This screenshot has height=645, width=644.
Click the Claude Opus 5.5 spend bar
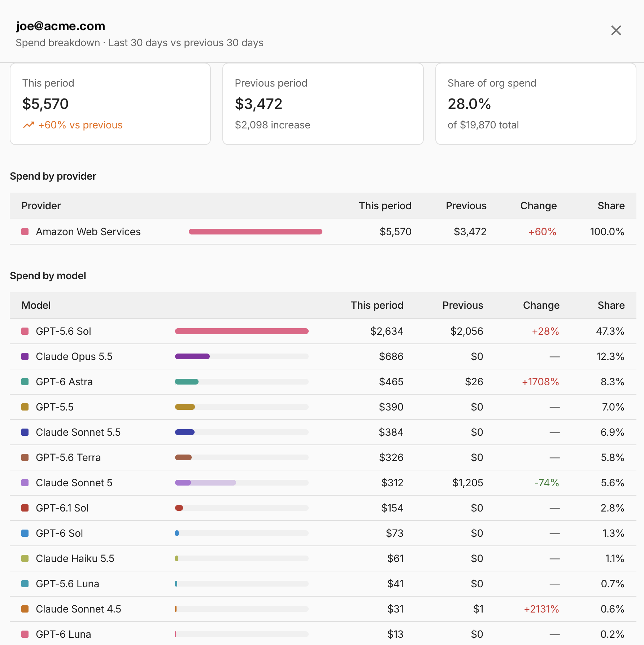[x=242, y=356]
